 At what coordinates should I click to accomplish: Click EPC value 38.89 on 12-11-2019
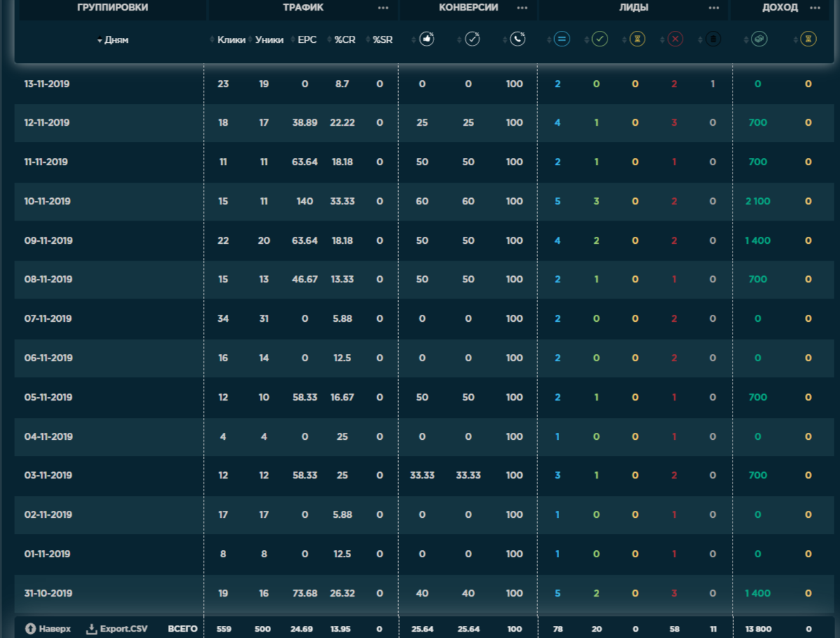tap(305, 122)
